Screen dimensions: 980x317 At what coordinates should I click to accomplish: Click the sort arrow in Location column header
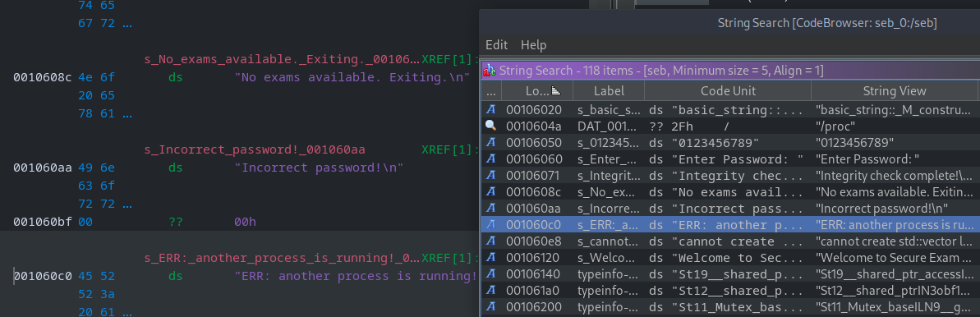coord(556,91)
